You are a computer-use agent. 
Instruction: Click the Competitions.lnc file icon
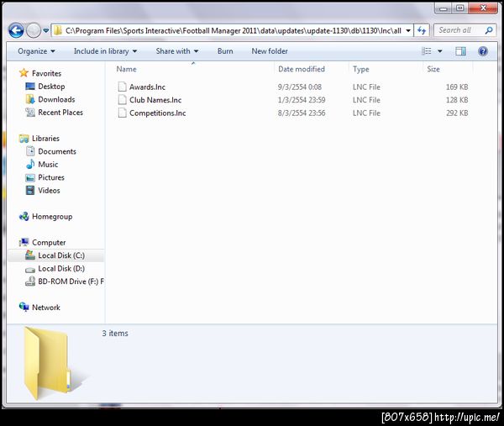pos(122,113)
